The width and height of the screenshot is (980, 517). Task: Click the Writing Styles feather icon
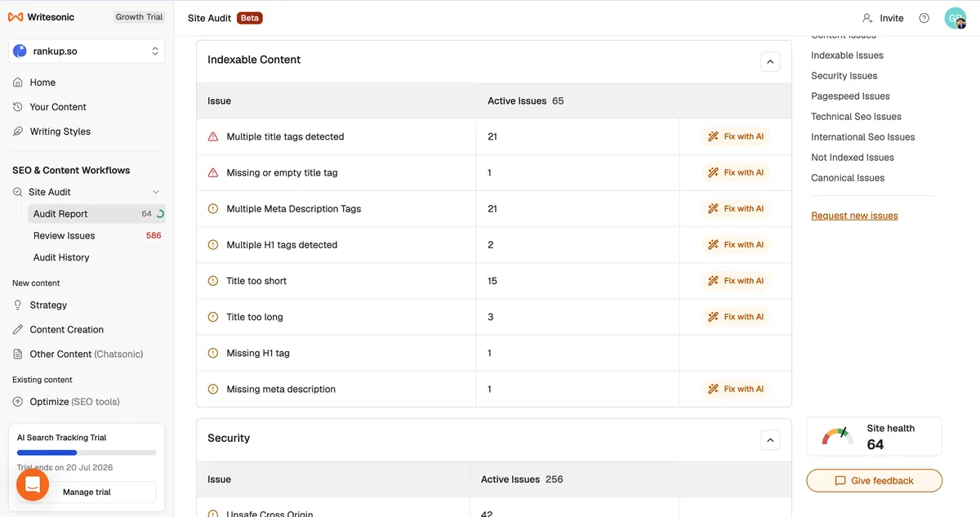(18, 131)
